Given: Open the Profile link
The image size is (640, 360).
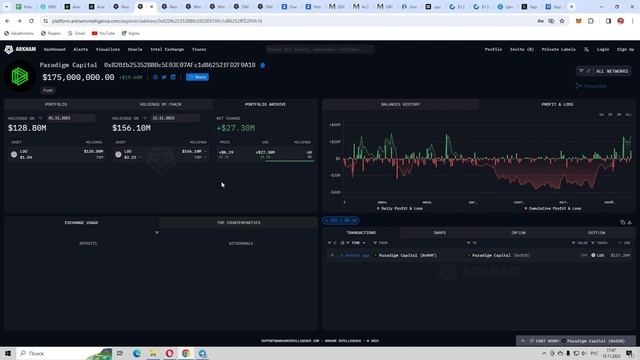Looking at the screenshot, I should pos(493,49).
